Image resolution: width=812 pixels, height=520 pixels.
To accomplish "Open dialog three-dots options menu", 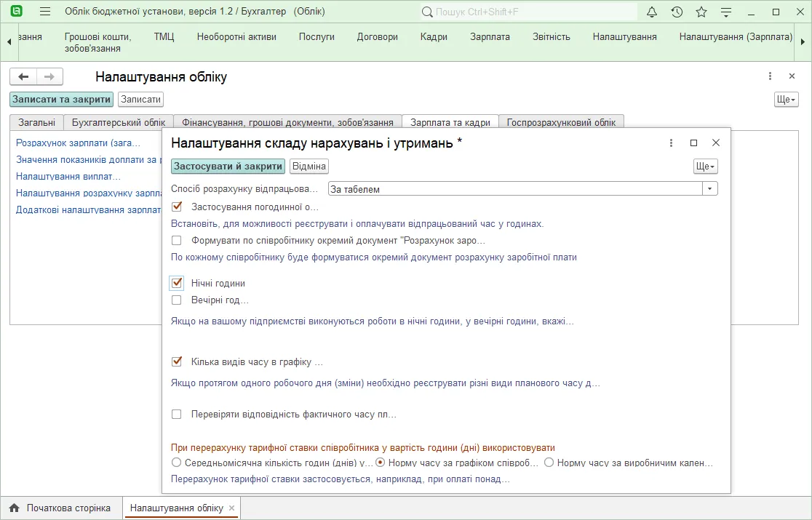I will (x=671, y=143).
